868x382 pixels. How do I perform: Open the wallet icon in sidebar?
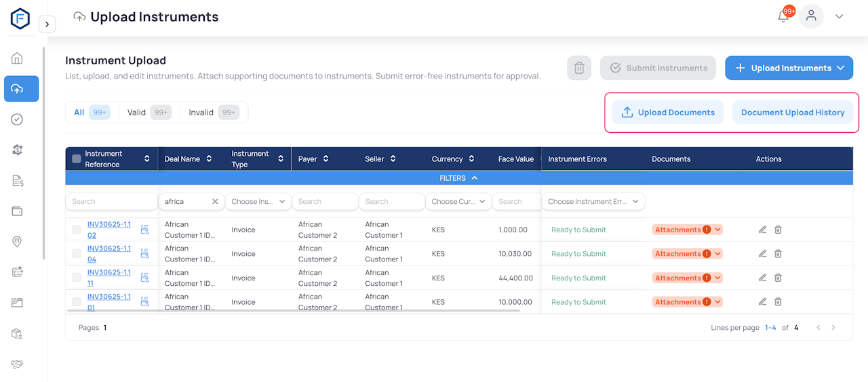click(x=17, y=211)
